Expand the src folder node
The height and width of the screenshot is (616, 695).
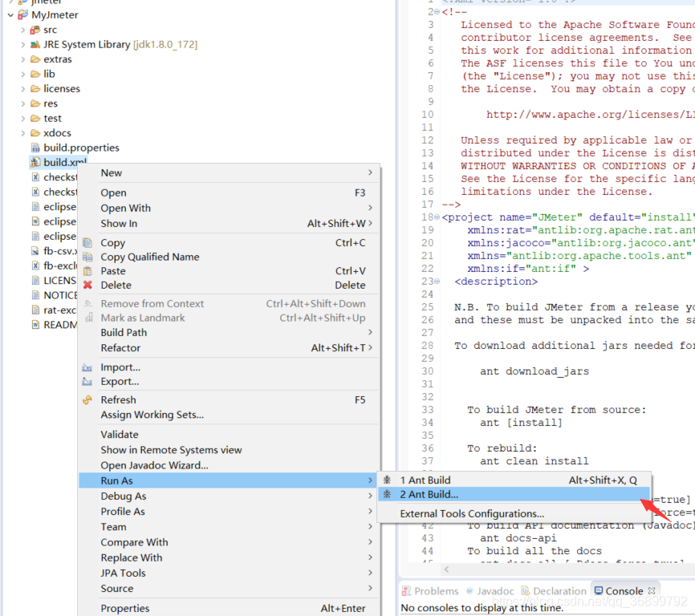click(x=23, y=30)
